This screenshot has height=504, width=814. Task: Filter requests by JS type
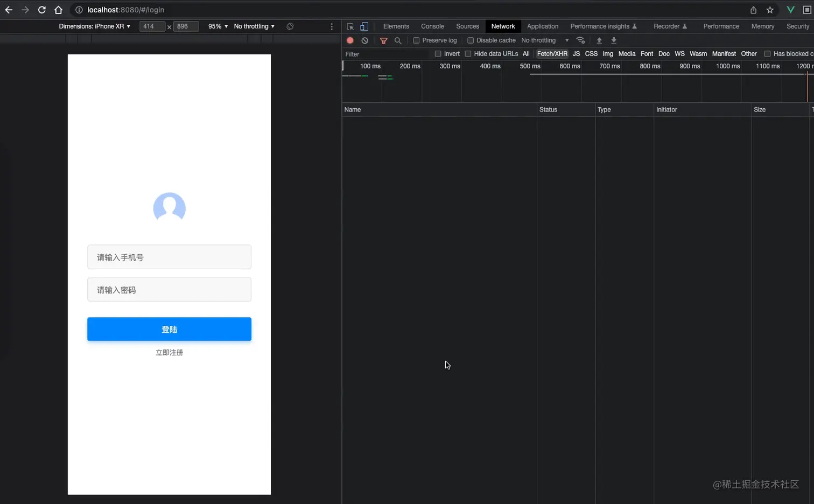[576, 54]
